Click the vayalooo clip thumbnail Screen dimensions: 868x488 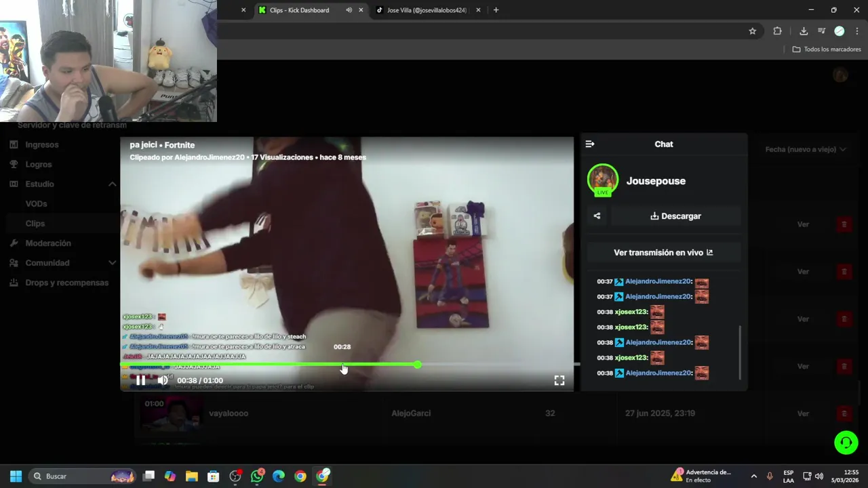click(x=170, y=413)
